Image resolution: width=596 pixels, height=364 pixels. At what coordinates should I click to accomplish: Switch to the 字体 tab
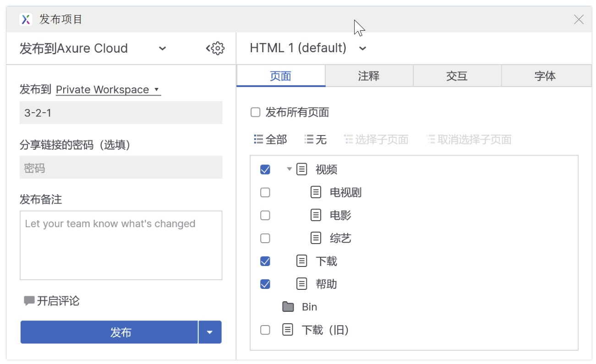click(545, 76)
